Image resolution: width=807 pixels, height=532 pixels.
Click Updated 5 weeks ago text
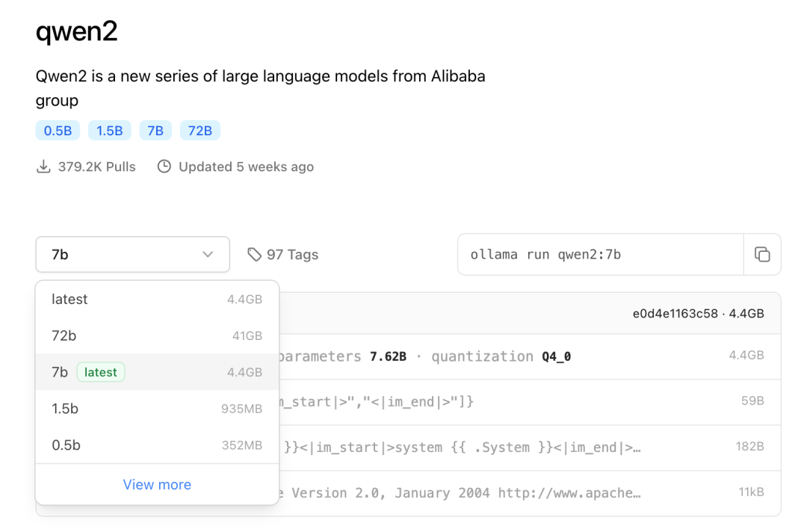(246, 167)
